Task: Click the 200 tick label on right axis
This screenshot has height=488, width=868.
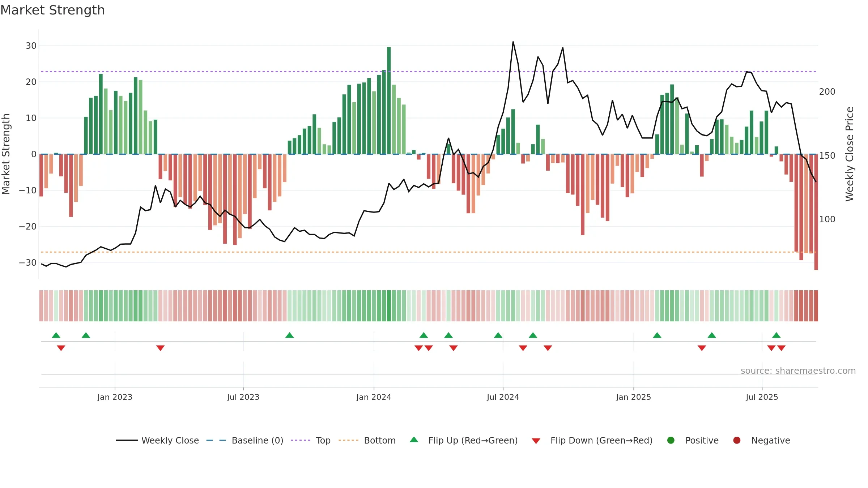Action: point(827,92)
